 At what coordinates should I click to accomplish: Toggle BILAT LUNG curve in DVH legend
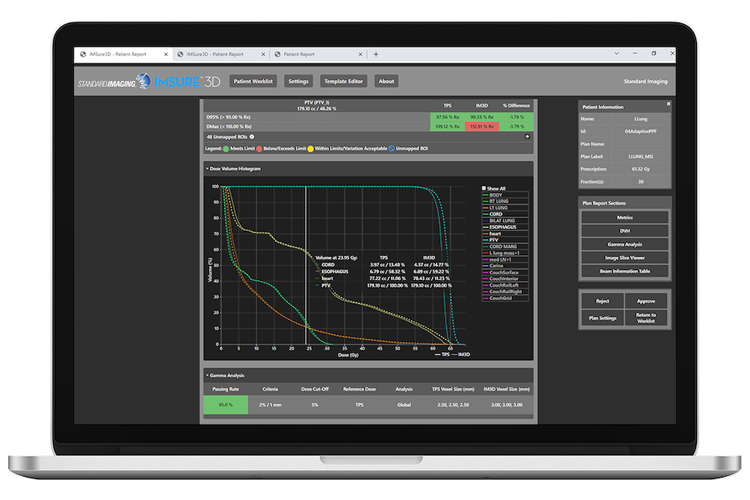click(x=505, y=221)
